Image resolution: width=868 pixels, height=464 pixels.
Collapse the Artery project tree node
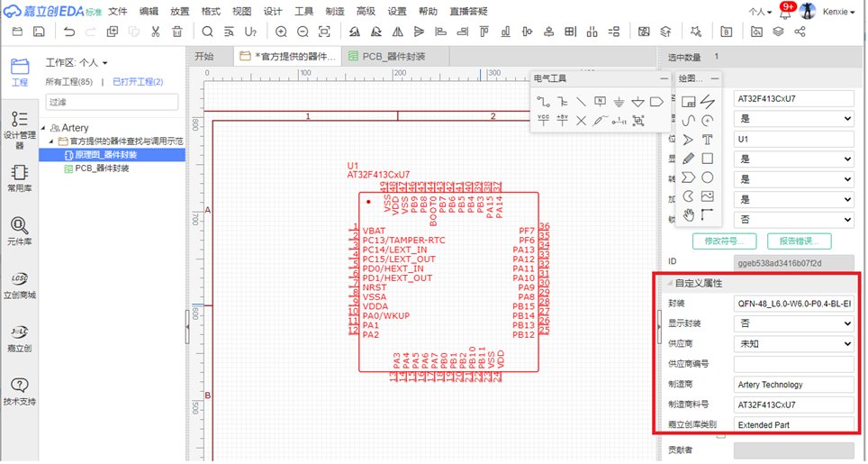pyautogui.click(x=44, y=128)
